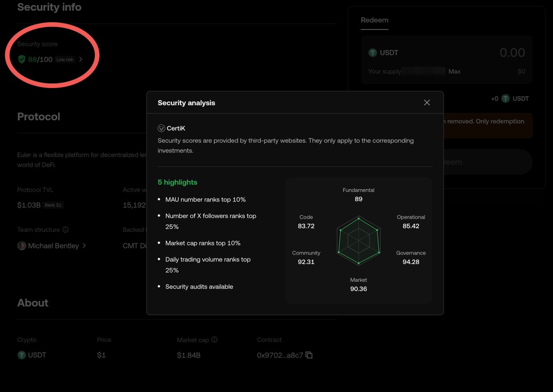Click the 'Your supply' label
The height and width of the screenshot is (392, 553).
[x=384, y=71]
